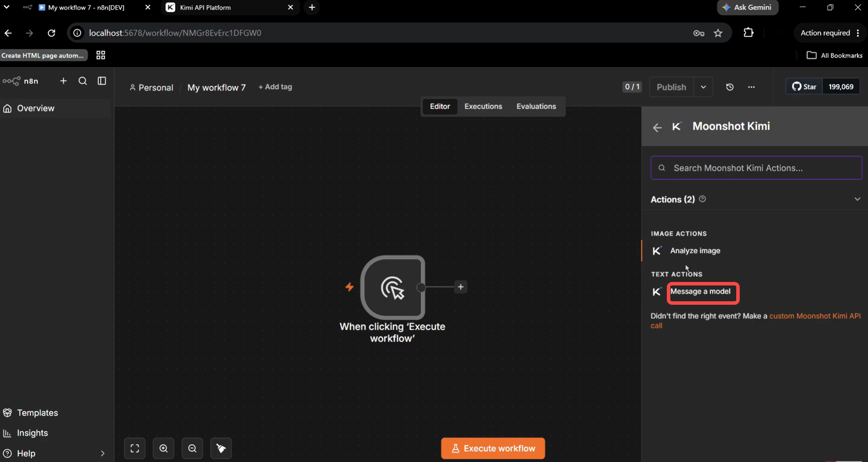Open Insights in the sidebar

tap(25, 433)
